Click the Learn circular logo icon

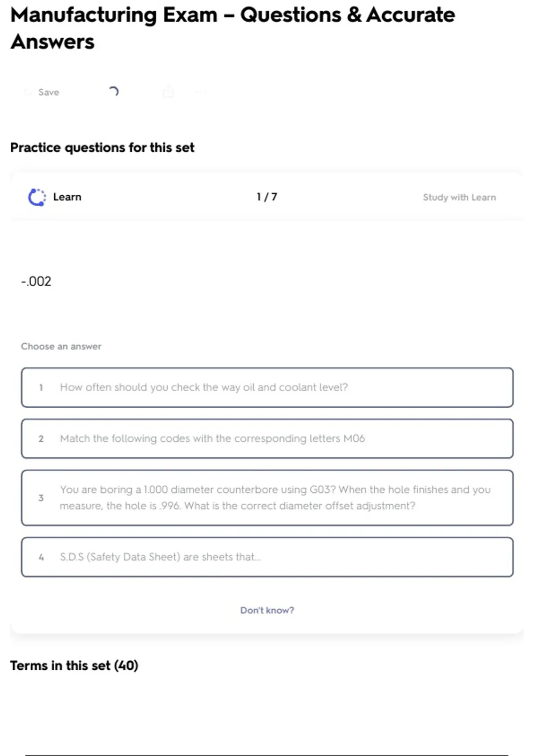pos(37,197)
